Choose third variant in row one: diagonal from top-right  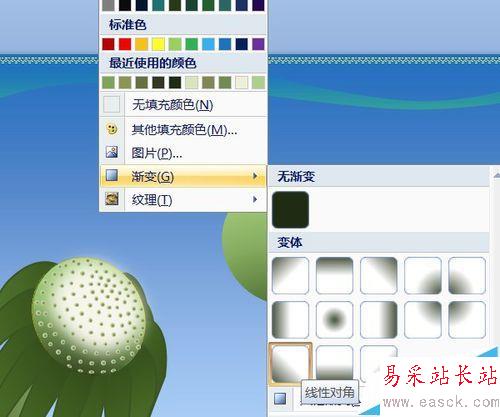[379, 276]
